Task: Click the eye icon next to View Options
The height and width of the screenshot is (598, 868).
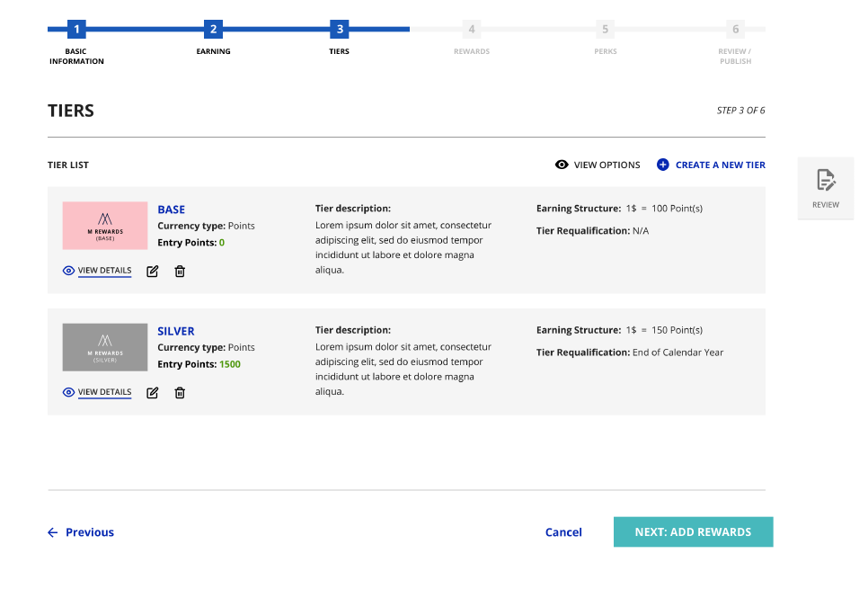Action: point(562,165)
